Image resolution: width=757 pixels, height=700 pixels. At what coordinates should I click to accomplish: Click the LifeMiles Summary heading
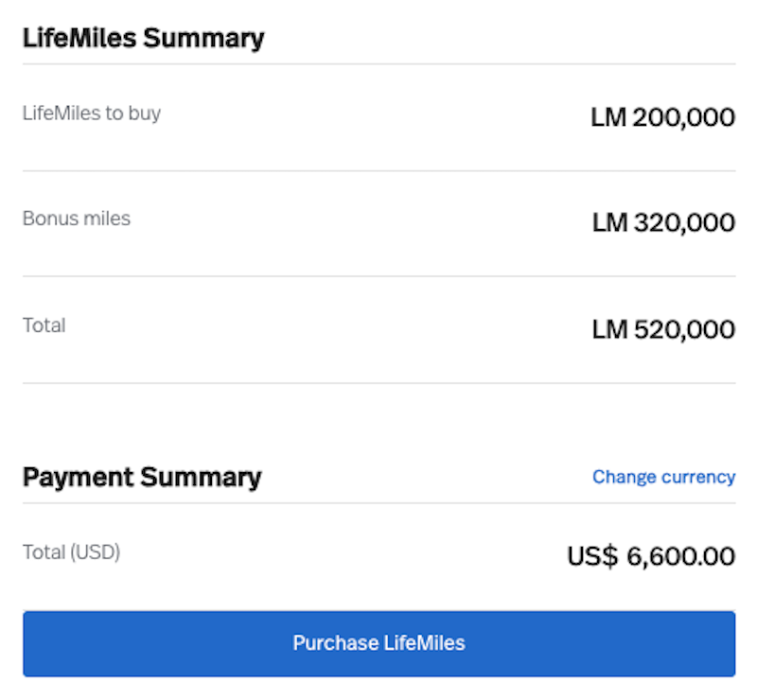coord(143,38)
